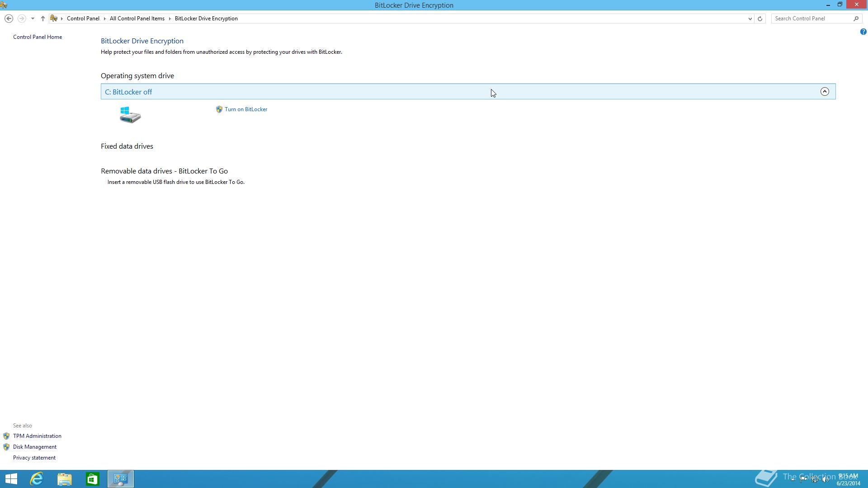Select the Control Panel taskbar button

click(x=121, y=479)
